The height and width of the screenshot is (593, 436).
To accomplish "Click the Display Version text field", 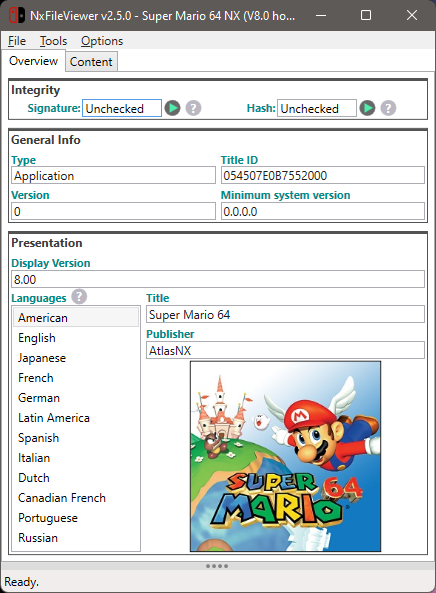I will tap(218, 279).
